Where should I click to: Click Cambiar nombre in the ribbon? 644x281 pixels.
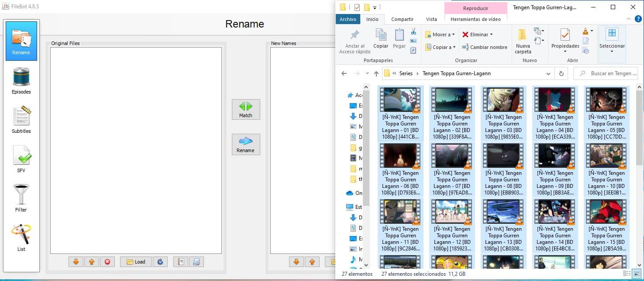[485, 47]
